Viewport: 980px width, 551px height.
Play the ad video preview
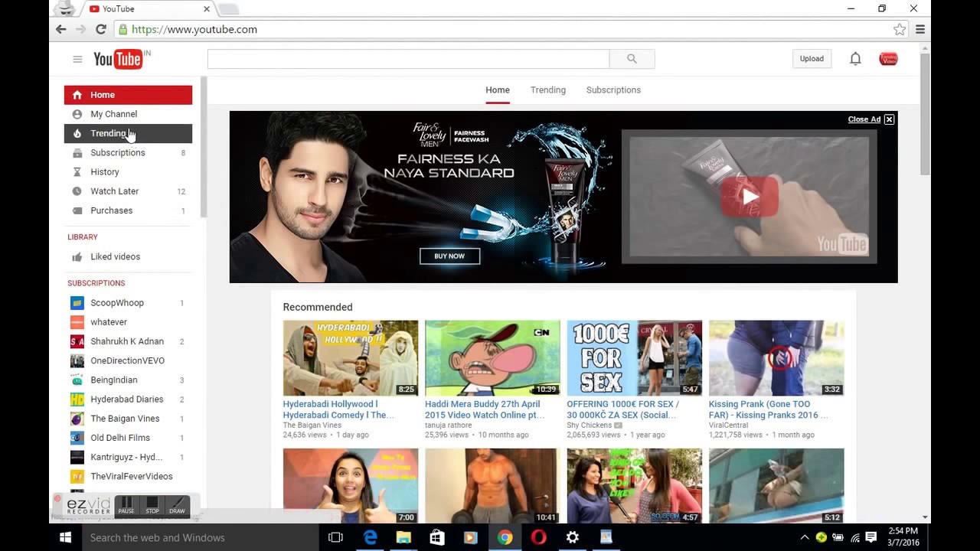click(749, 197)
